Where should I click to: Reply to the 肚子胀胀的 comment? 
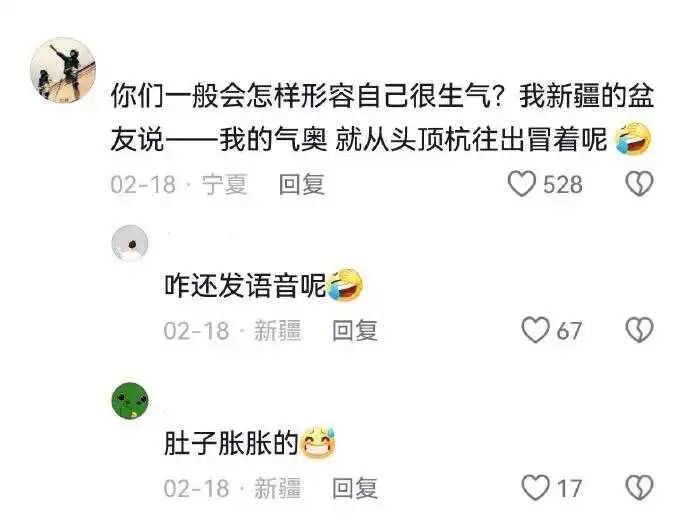355,488
